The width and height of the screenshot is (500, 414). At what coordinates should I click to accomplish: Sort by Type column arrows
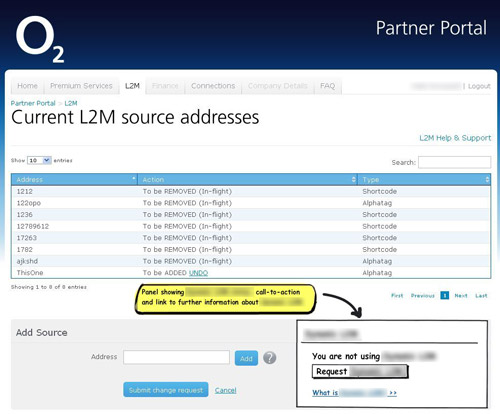[x=487, y=179]
